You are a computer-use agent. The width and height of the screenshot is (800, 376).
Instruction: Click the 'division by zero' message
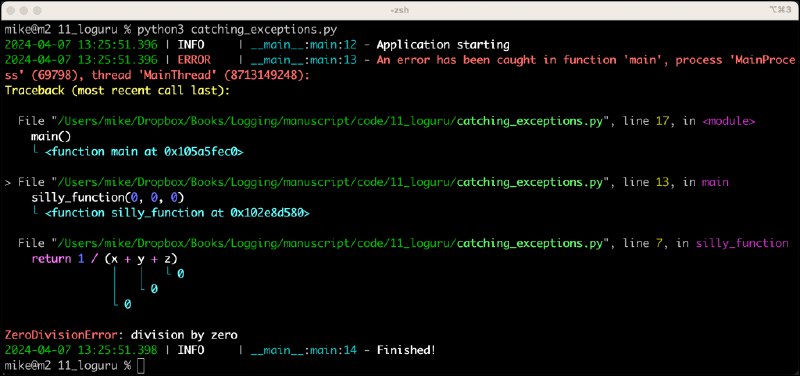point(184,335)
